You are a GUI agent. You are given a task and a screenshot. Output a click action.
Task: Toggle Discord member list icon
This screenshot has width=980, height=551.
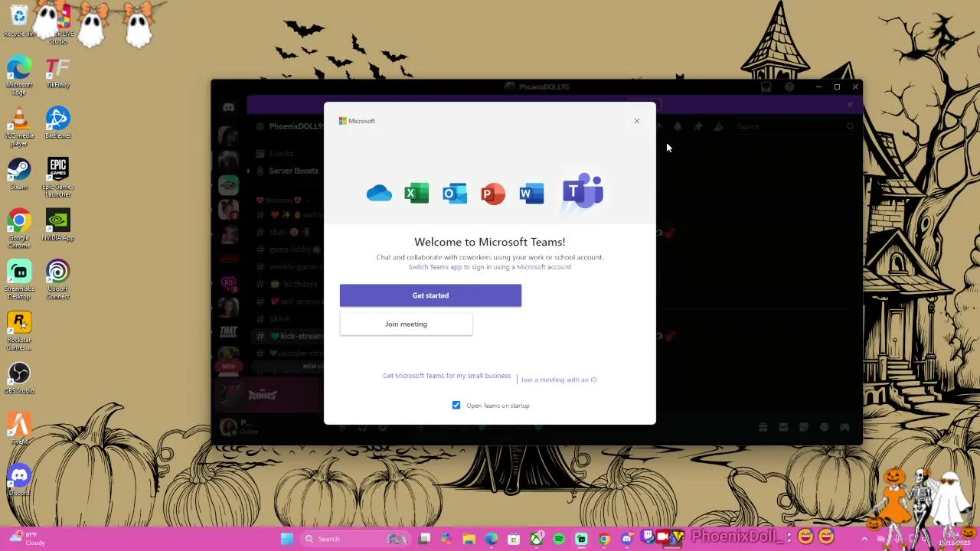click(718, 126)
